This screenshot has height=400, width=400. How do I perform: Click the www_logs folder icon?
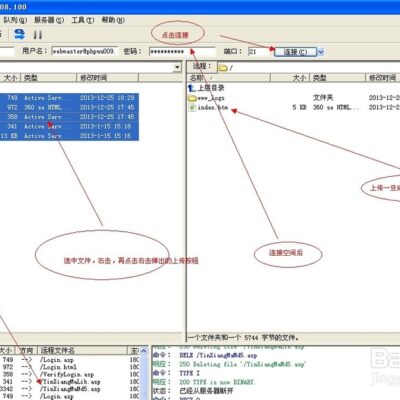coord(192,98)
